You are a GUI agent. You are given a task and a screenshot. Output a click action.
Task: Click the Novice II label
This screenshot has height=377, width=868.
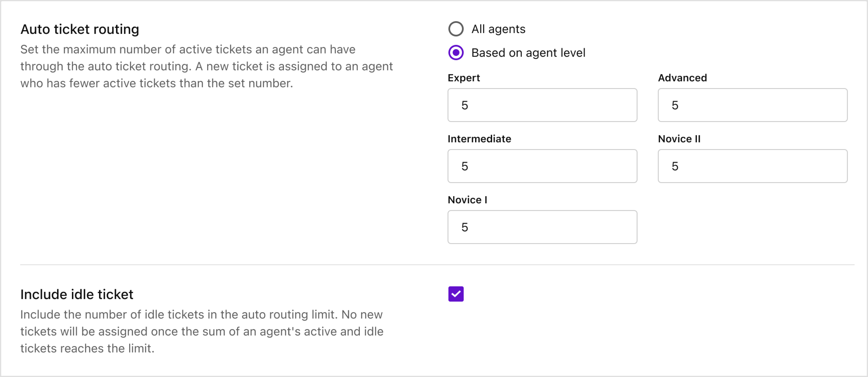click(679, 139)
